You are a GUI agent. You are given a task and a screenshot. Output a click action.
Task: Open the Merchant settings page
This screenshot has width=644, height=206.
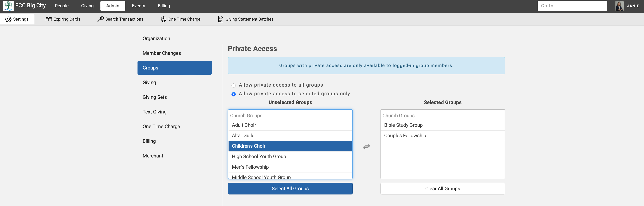153,156
